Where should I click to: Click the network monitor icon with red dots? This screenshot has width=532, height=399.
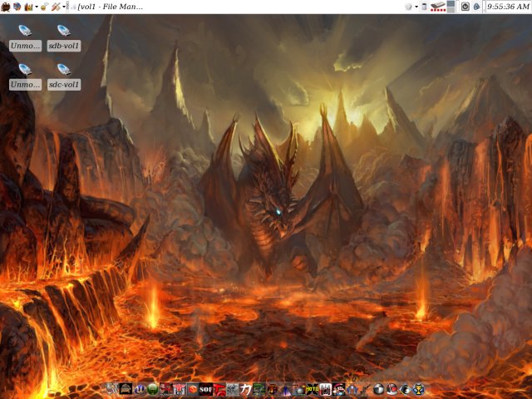click(437, 7)
